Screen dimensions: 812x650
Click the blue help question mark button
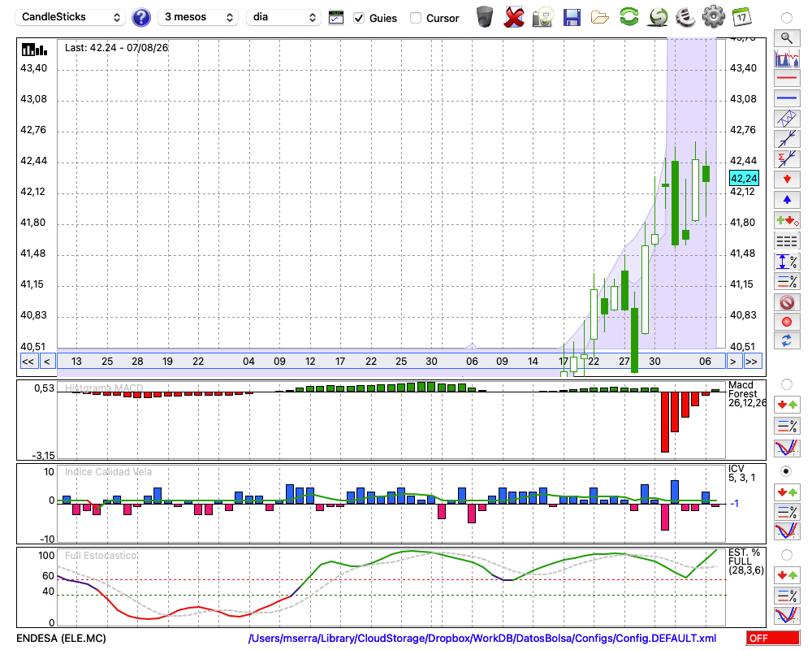[x=140, y=18]
